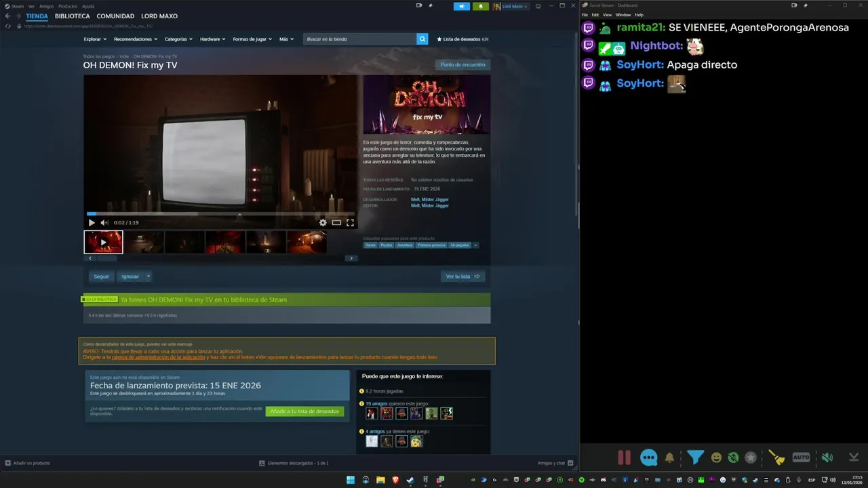Toggle the AUTO button in Social Stream
Viewport: 868px width, 488px height.
click(x=801, y=457)
